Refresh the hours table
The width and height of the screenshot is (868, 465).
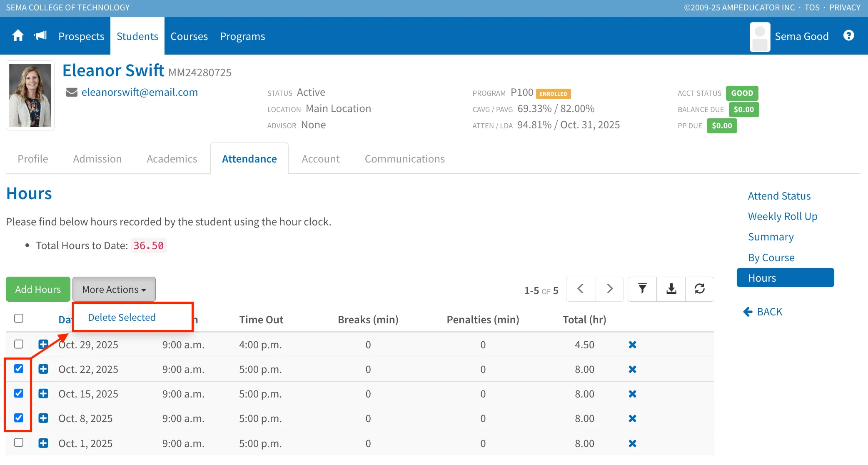700,289
